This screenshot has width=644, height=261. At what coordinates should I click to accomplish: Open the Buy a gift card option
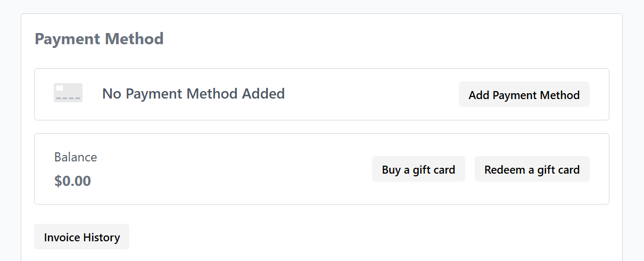418,169
